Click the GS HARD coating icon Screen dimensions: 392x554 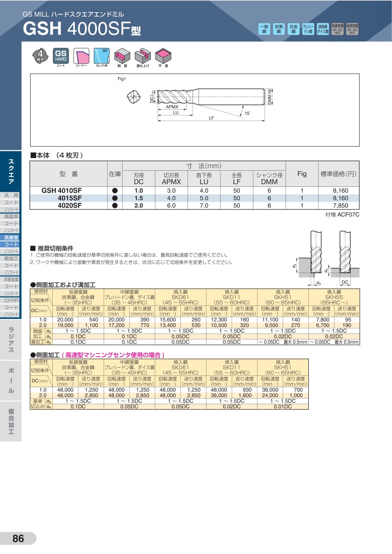(x=61, y=56)
